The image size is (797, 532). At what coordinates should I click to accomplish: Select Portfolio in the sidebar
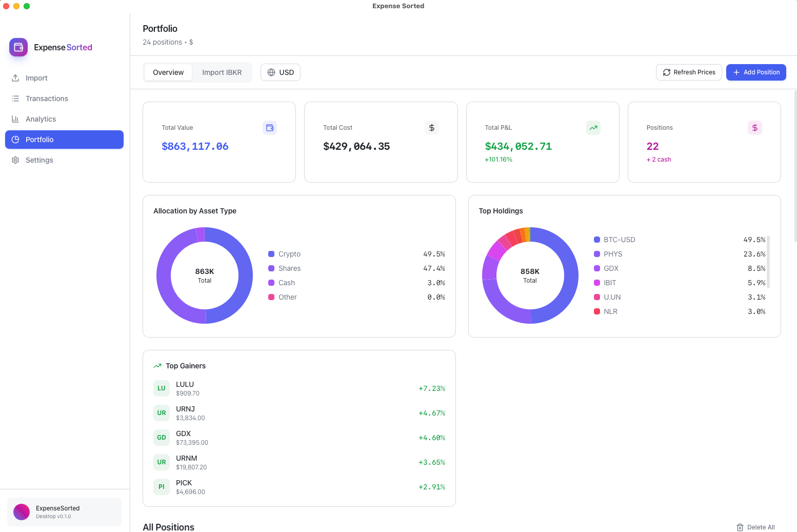point(64,140)
